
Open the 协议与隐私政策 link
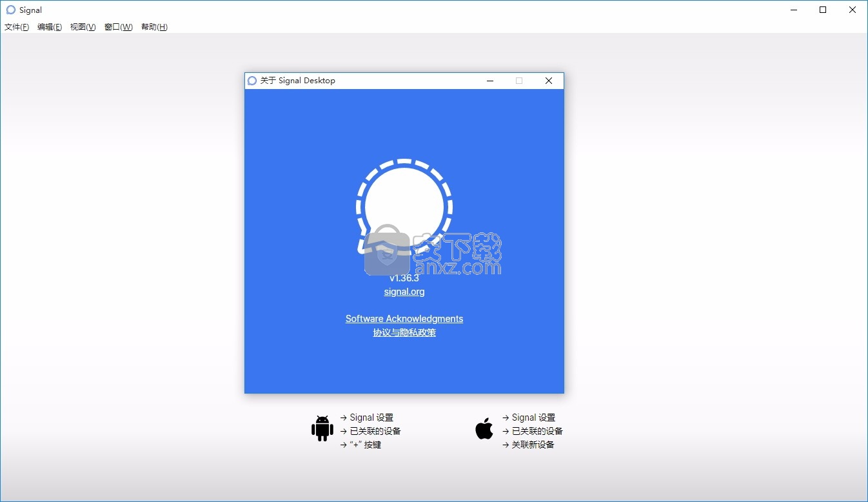(x=404, y=333)
